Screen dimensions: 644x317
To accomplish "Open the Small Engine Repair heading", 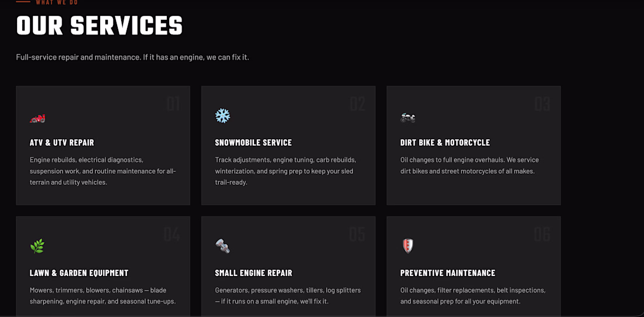I will point(254,273).
